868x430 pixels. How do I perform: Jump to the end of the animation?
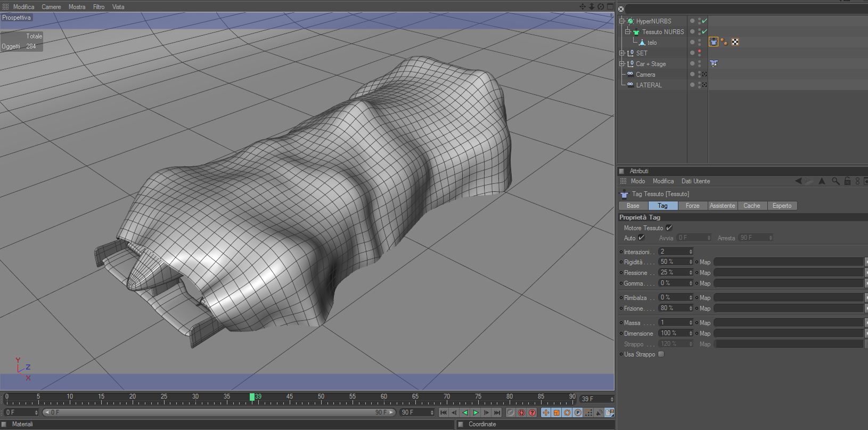pyautogui.click(x=497, y=413)
